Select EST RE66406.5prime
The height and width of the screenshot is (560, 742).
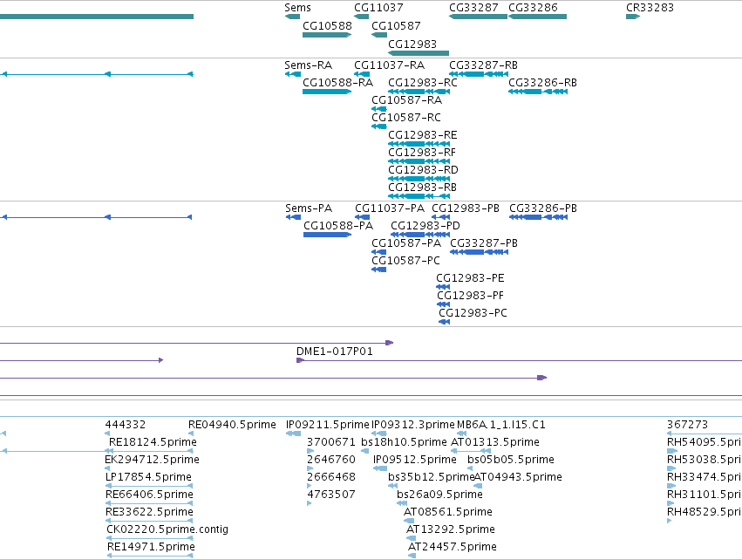click(149, 503)
